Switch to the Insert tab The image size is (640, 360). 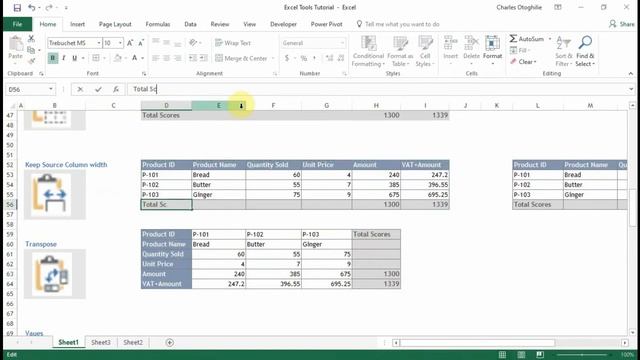click(77, 24)
